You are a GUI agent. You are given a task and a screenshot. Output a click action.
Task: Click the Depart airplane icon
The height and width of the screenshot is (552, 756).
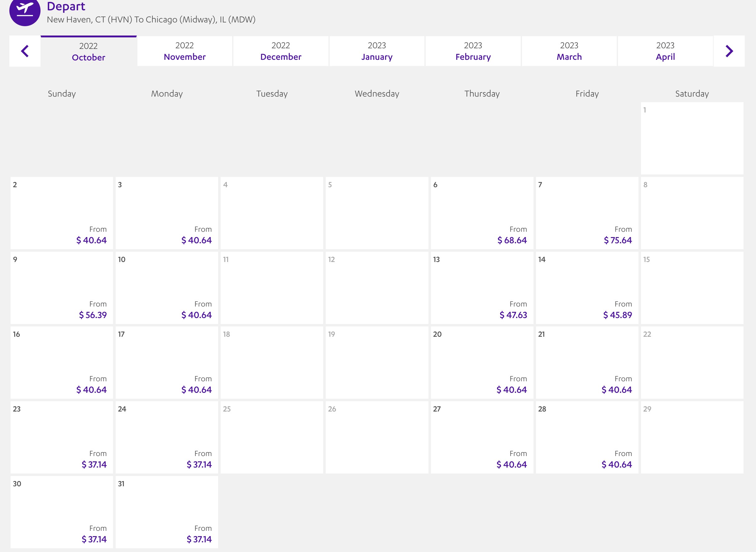coord(25,11)
